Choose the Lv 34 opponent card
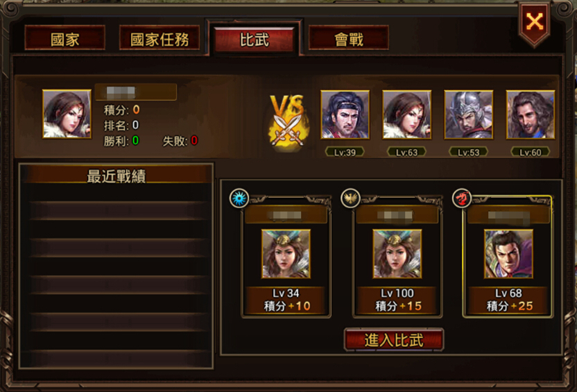This screenshot has width=577, height=392. click(x=286, y=257)
